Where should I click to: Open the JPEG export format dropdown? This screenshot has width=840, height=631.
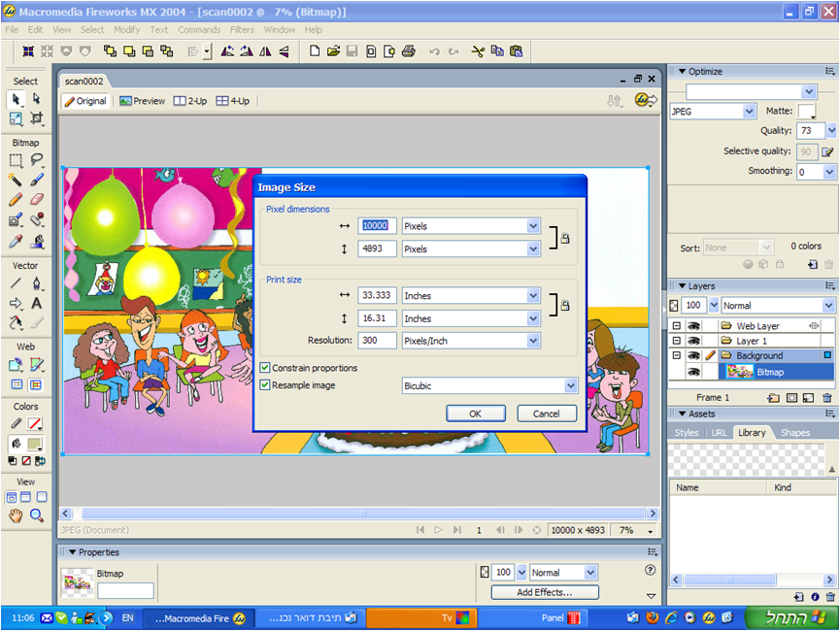[749, 112]
